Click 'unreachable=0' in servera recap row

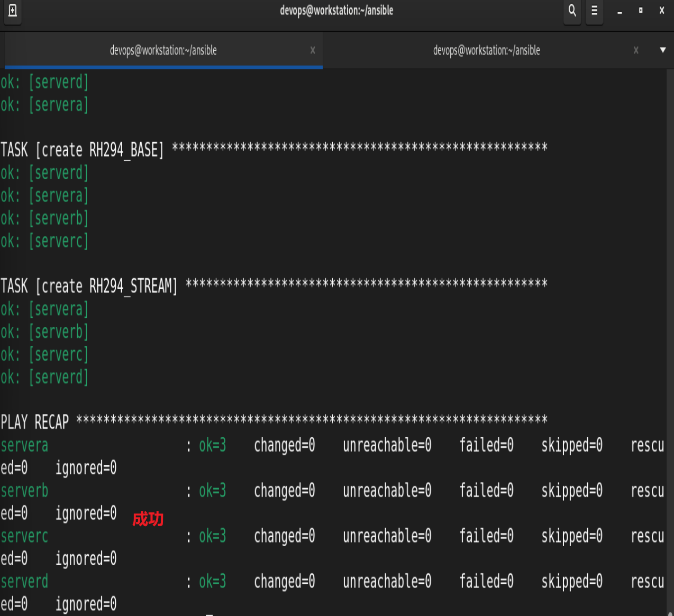(387, 445)
